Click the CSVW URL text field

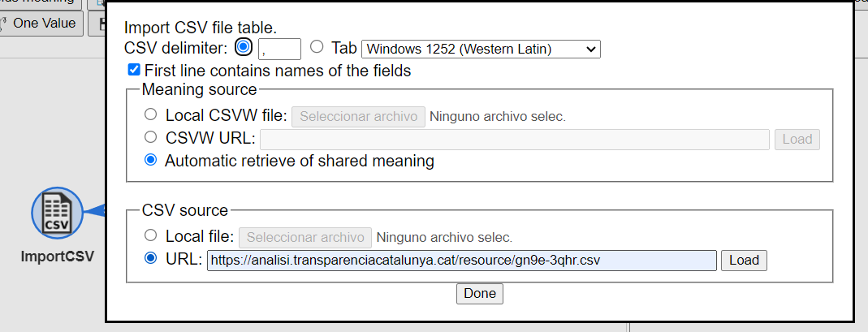515,140
